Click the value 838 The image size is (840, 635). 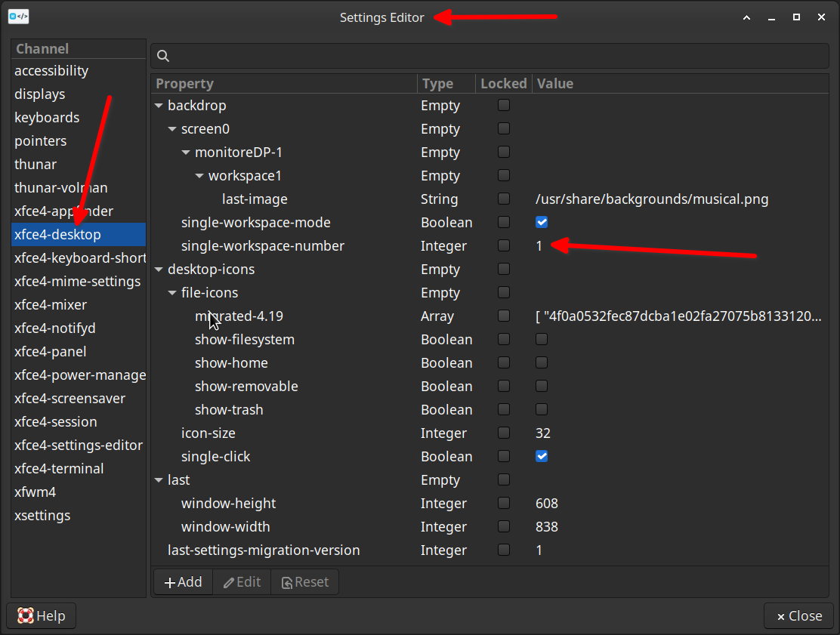pyautogui.click(x=547, y=527)
